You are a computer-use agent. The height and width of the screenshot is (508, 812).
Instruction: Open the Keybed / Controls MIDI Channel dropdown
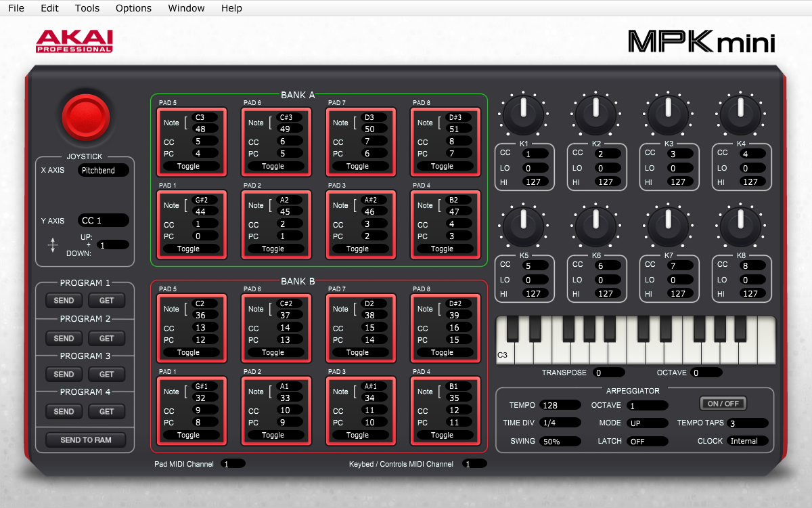click(x=474, y=464)
